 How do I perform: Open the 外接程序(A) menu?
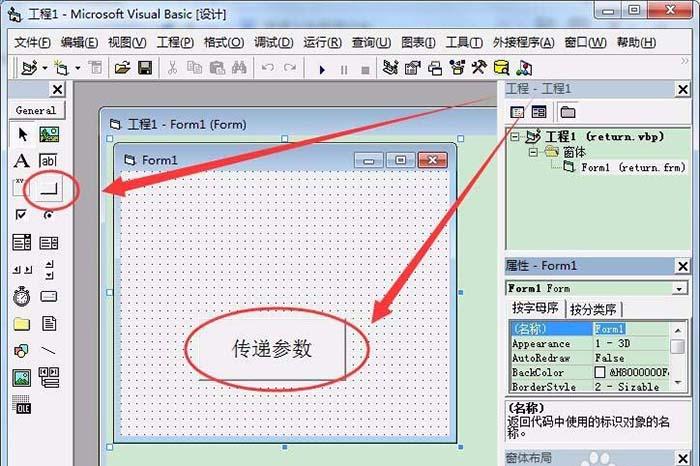tap(523, 42)
